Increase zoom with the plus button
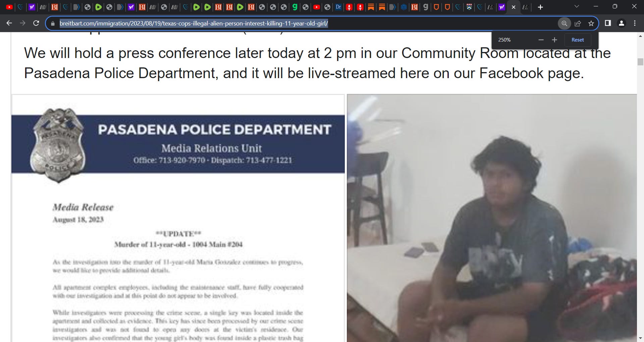The width and height of the screenshot is (644, 342). [554, 40]
